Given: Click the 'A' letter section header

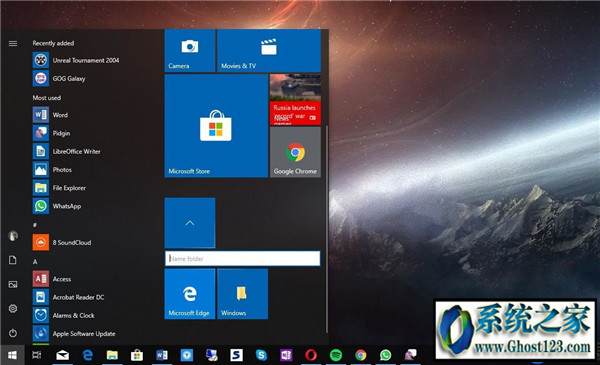Looking at the screenshot, I should (35, 262).
